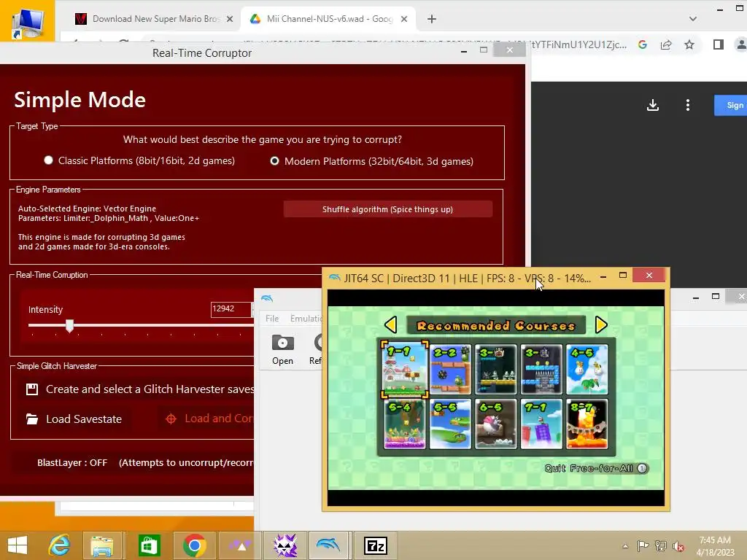Screen dimensions: 747x560
Task: Select course 8-7 thumbnail
Action: pyautogui.click(x=587, y=424)
